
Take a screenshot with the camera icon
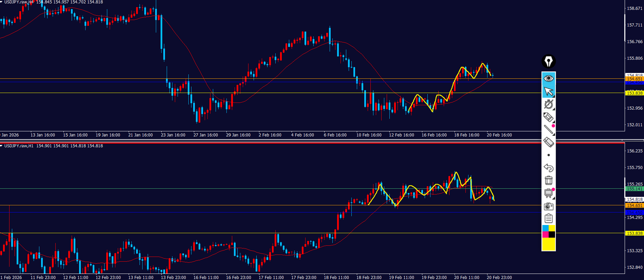pyautogui.click(x=548, y=206)
